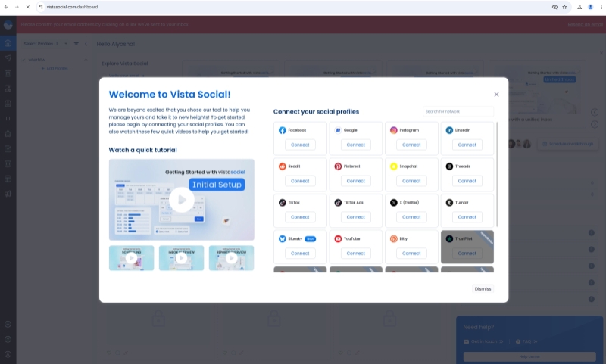Connect a TikTok Ads profile

click(356, 217)
